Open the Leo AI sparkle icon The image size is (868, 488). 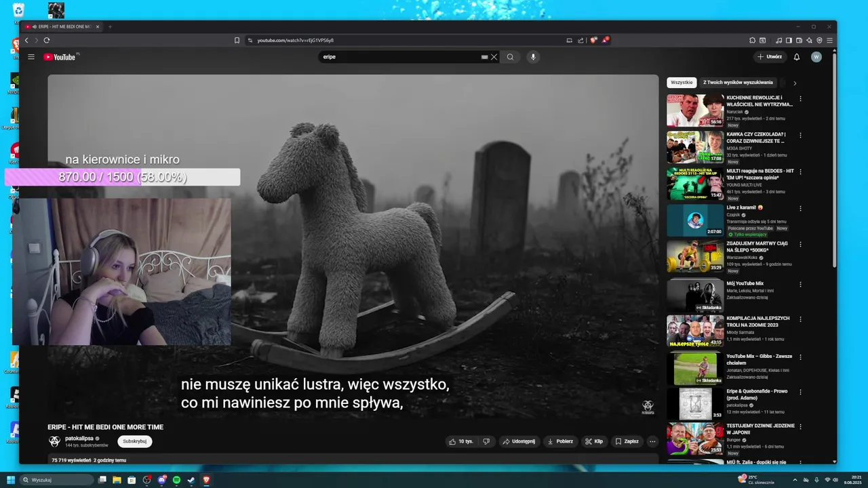pos(809,40)
